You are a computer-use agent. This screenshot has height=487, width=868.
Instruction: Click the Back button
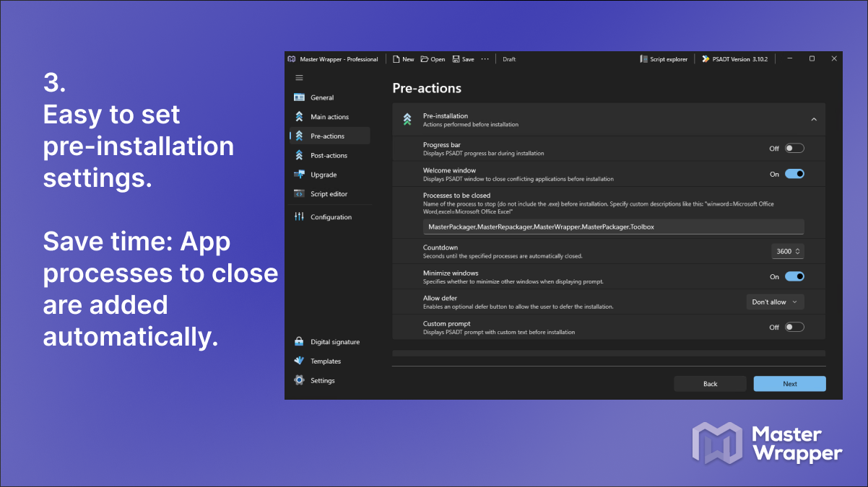[711, 384]
